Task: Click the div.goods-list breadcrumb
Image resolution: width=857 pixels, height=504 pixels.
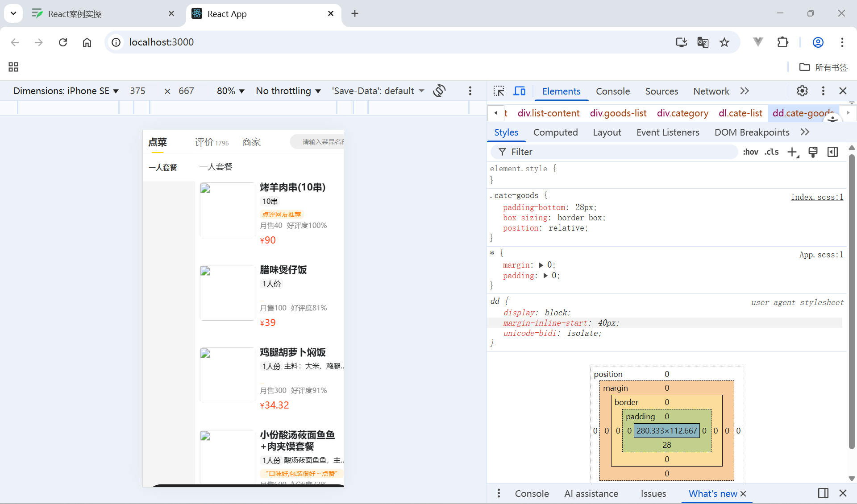Action: (618, 113)
